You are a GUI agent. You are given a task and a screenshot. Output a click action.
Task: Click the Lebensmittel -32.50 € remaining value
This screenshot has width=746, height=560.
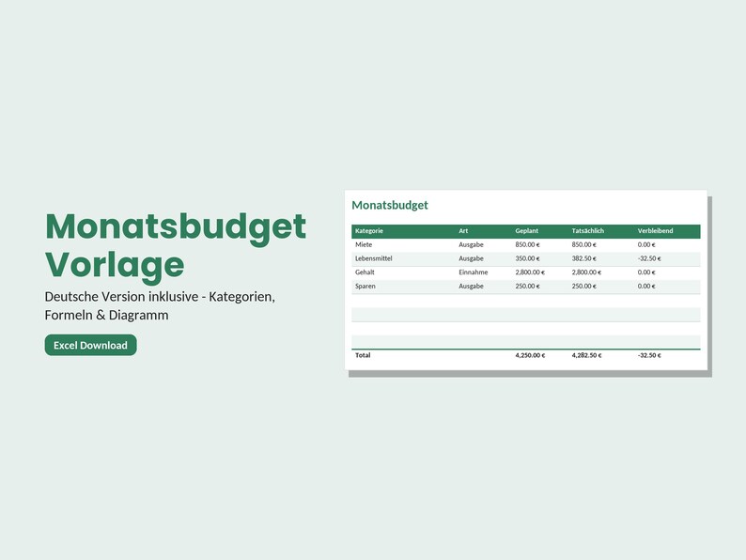point(649,258)
